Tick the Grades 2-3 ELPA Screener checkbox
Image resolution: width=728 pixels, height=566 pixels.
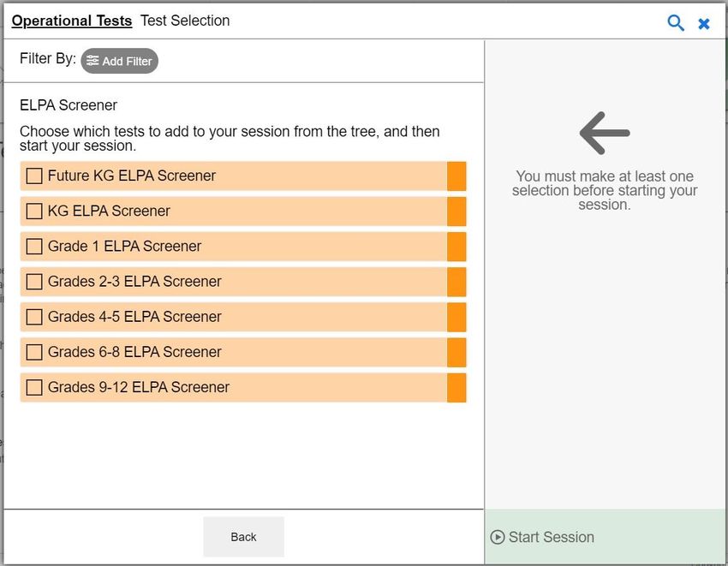pyautogui.click(x=34, y=282)
